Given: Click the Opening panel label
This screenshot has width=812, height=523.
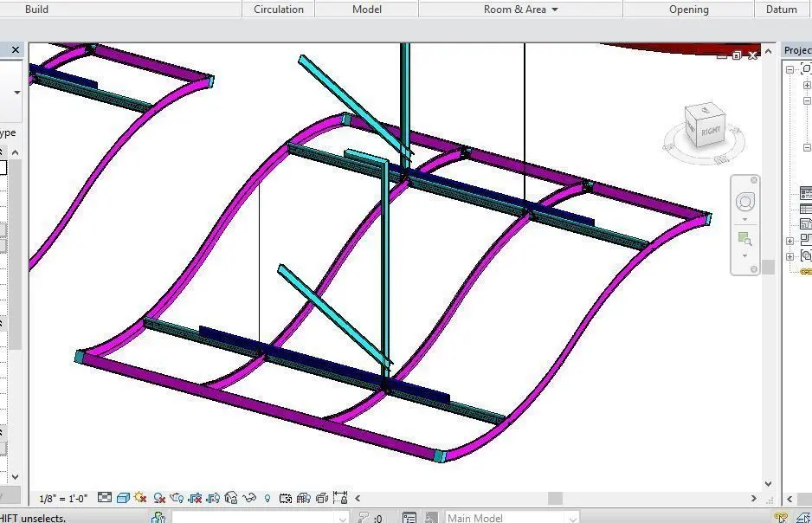Looking at the screenshot, I should (689, 10).
